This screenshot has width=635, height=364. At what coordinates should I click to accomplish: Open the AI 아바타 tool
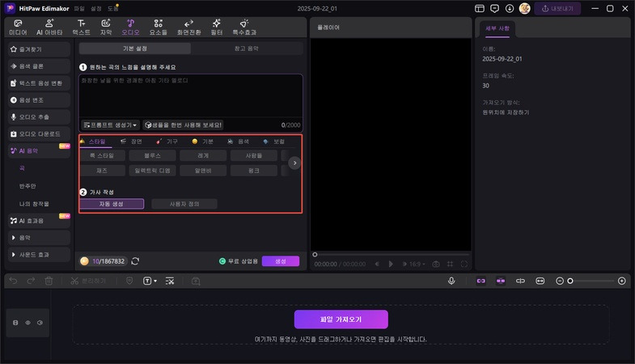(49, 28)
